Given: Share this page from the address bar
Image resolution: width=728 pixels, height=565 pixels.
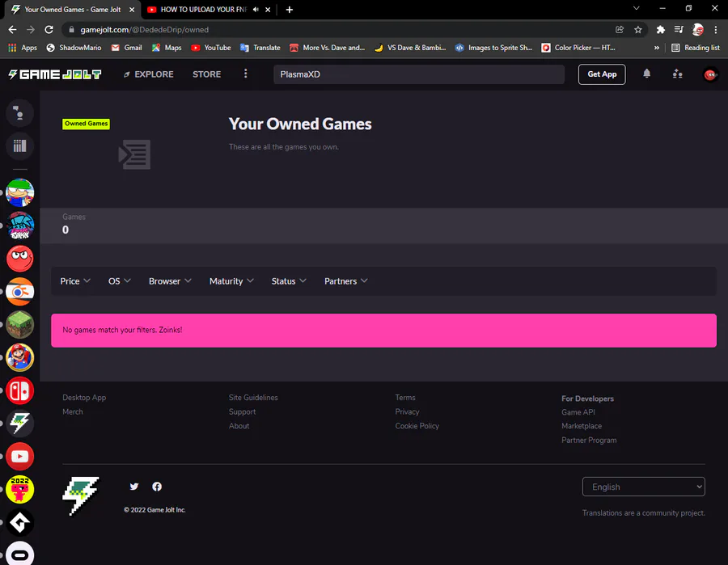Looking at the screenshot, I should click(620, 30).
